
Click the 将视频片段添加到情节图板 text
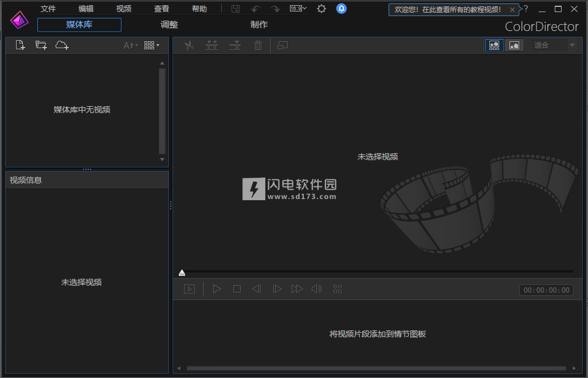[378, 334]
